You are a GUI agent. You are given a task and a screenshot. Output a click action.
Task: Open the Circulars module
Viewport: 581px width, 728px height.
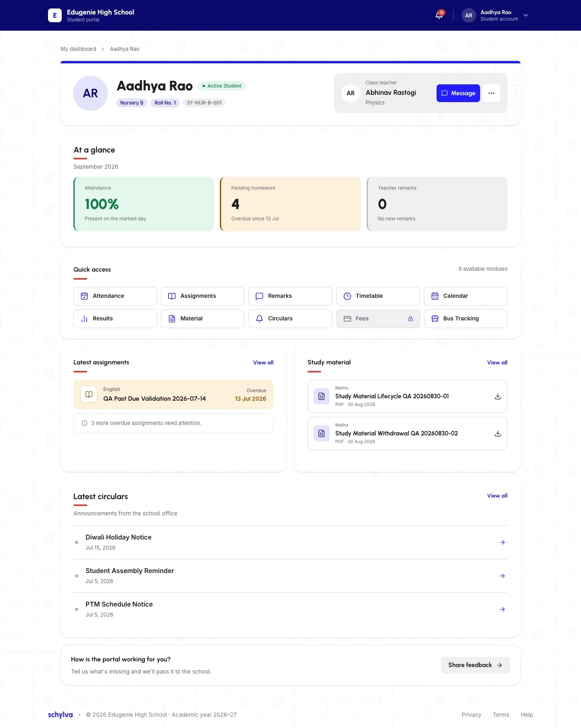click(x=290, y=319)
